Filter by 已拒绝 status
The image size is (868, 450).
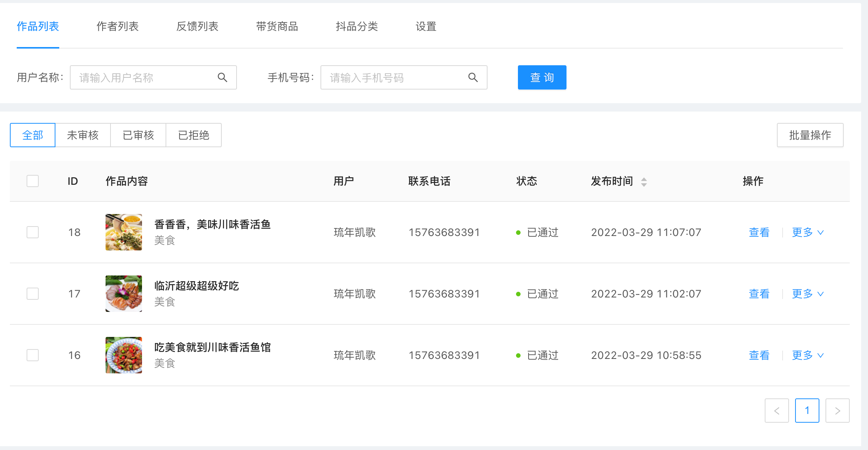point(194,135)
